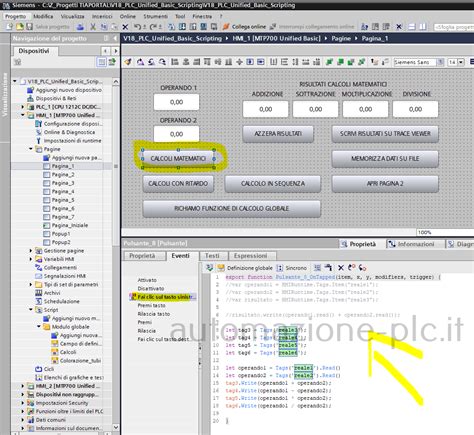Click the Cut scissors icon in main toolbar
474x435 pixels.
click(x=93, y=27)
